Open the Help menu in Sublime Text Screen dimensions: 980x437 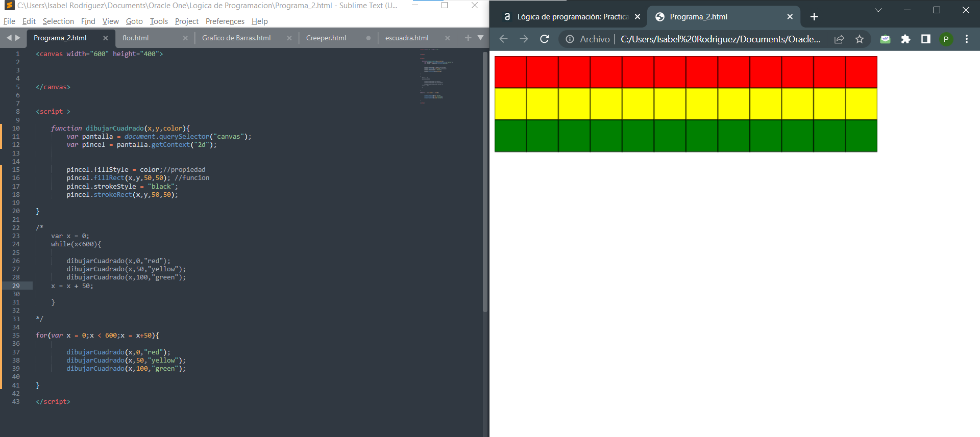click(x=260, y=21)
